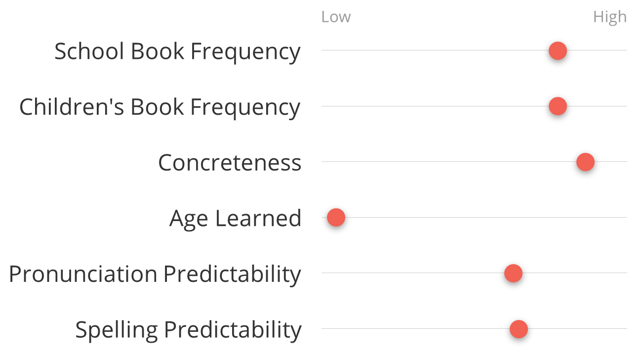Click the Children's Book Frequency track's High end
The height and width of the screenshot is (360, 644).
624,106
